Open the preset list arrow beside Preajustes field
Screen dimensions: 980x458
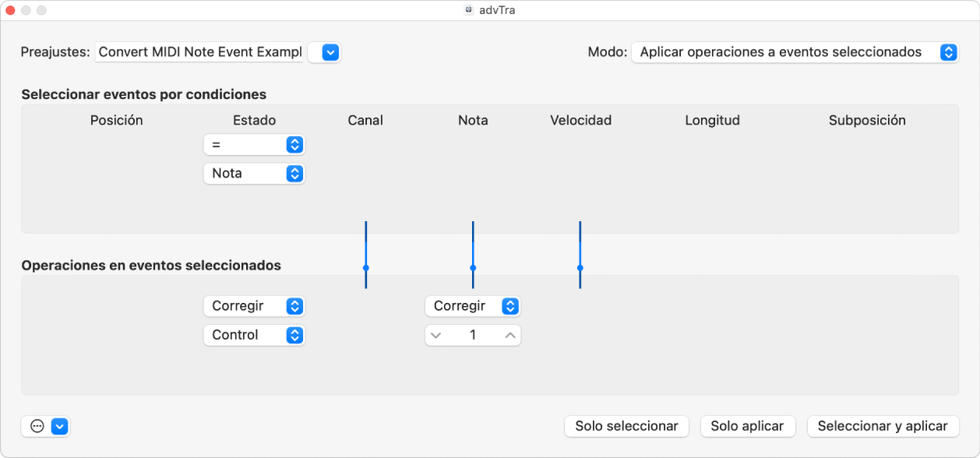[x=324, y=52]
